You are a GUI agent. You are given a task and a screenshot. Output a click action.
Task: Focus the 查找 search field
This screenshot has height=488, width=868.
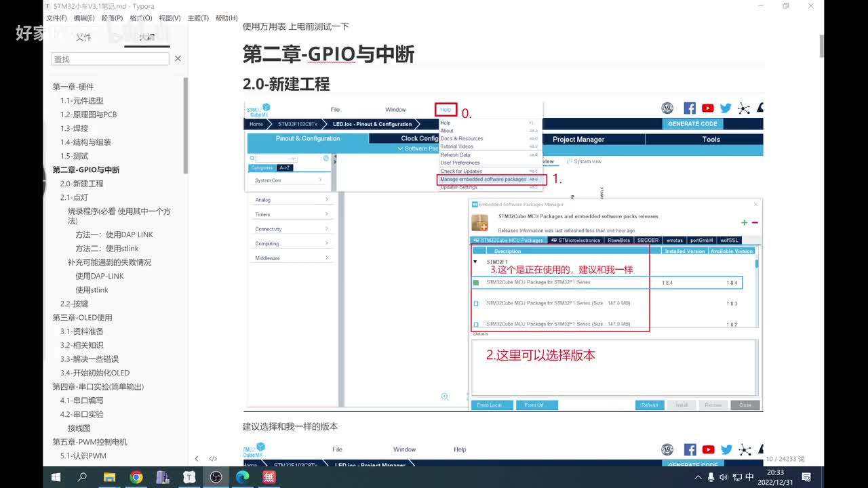tap(110, 59)
